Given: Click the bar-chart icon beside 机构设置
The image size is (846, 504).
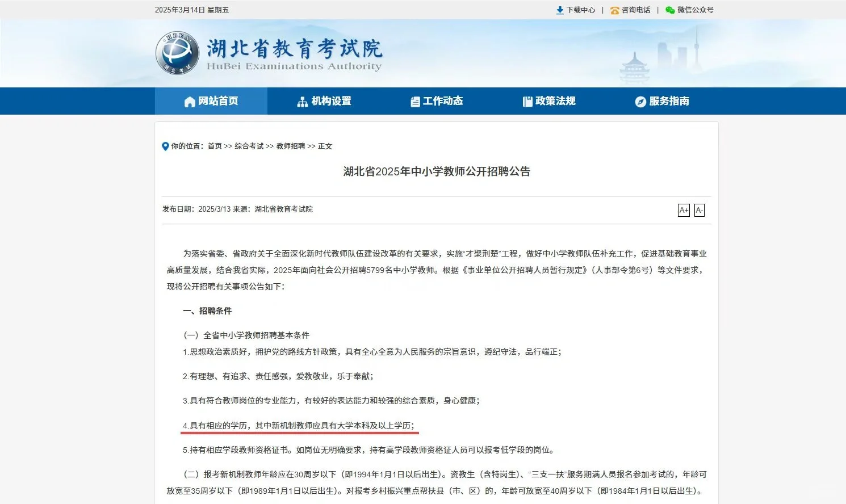Looking at the screenshot, I should [303, 101].
